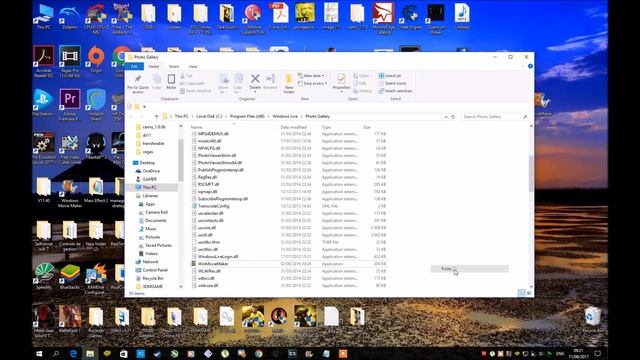Switch to the Home ribbon tab
The height and width of the screenshot is (360, 640).
153,66
